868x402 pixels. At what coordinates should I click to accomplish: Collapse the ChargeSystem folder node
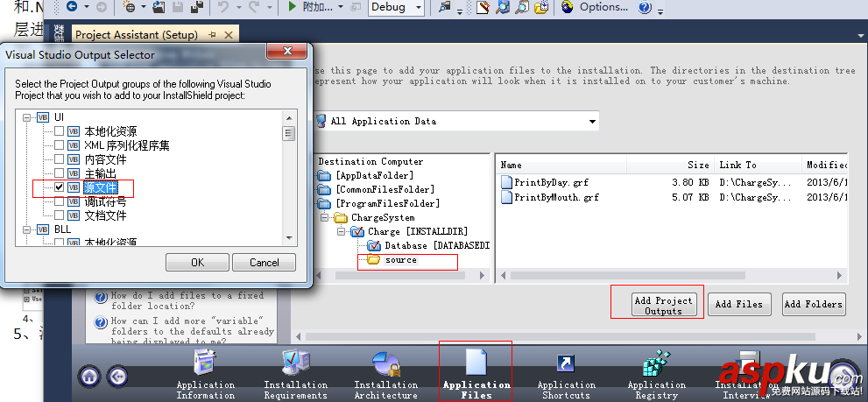tap(324, 217)
